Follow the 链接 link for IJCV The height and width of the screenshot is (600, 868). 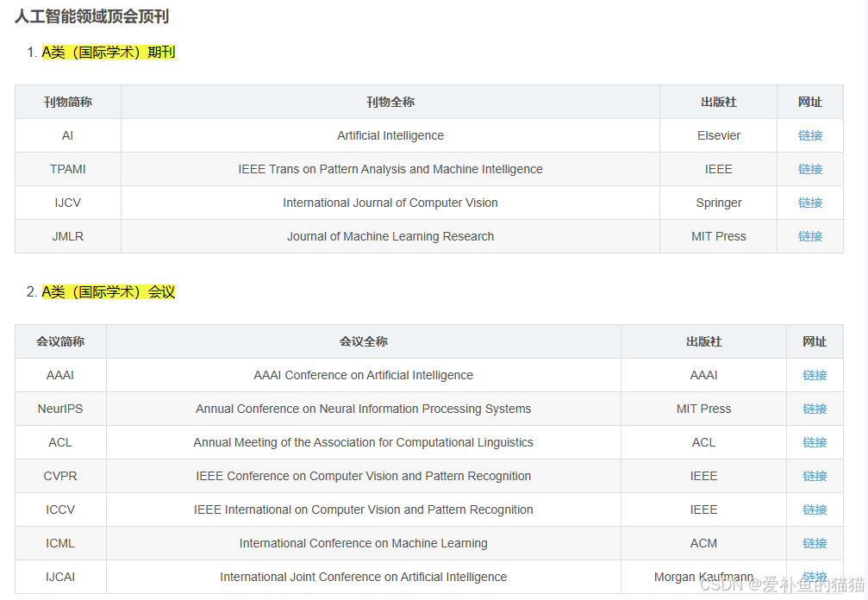tap(810, 203)
